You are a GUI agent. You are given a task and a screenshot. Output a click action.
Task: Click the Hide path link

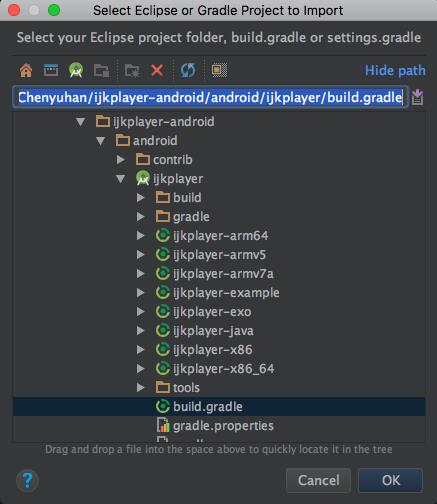[x=395, y=71]
